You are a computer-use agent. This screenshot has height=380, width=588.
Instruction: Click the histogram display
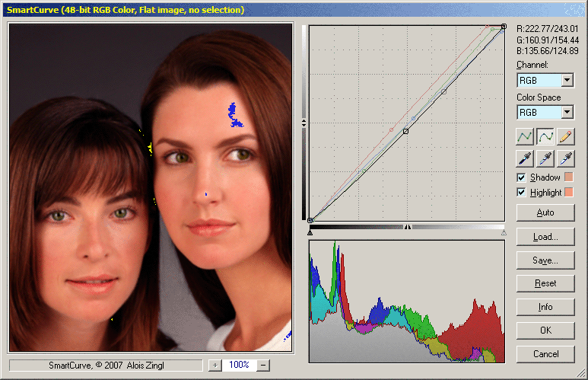(406, 302)
